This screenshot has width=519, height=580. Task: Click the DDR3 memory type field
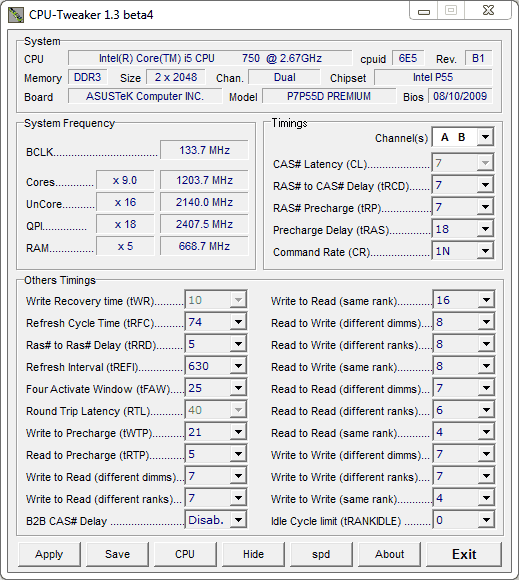tap(88, 77)
